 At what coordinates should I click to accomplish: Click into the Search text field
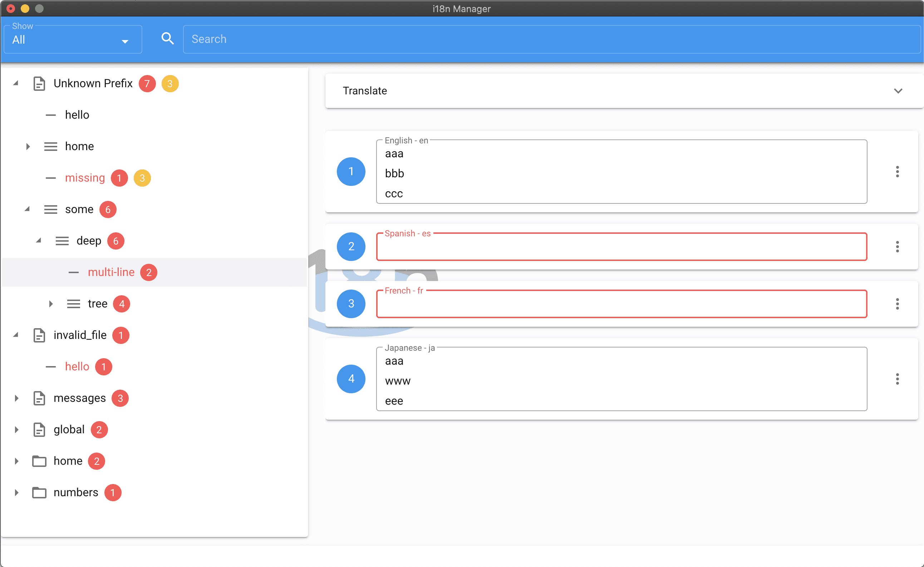click(551, 39)
